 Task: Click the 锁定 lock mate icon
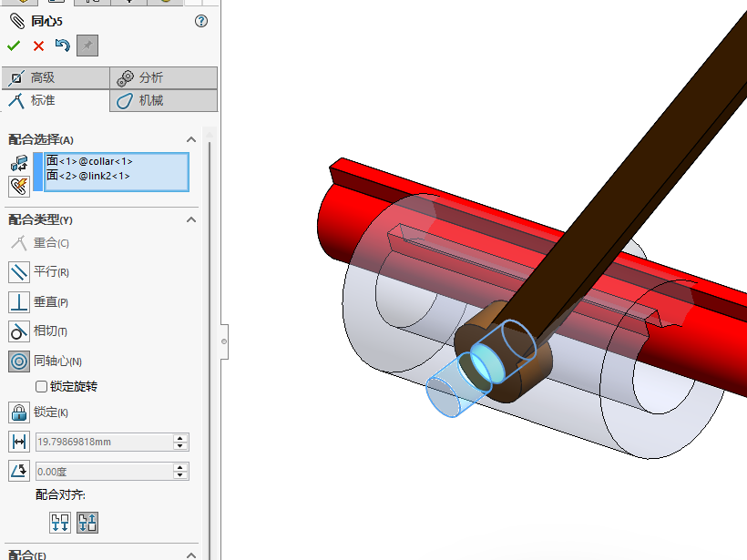(x=20, y=412)
